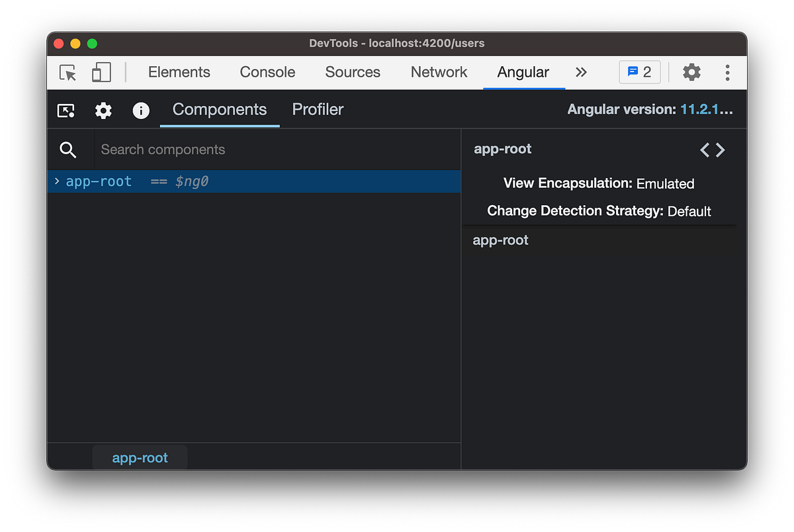Open the Angular DevTools settings gear
794x532 pixels.
coord(103,110)
